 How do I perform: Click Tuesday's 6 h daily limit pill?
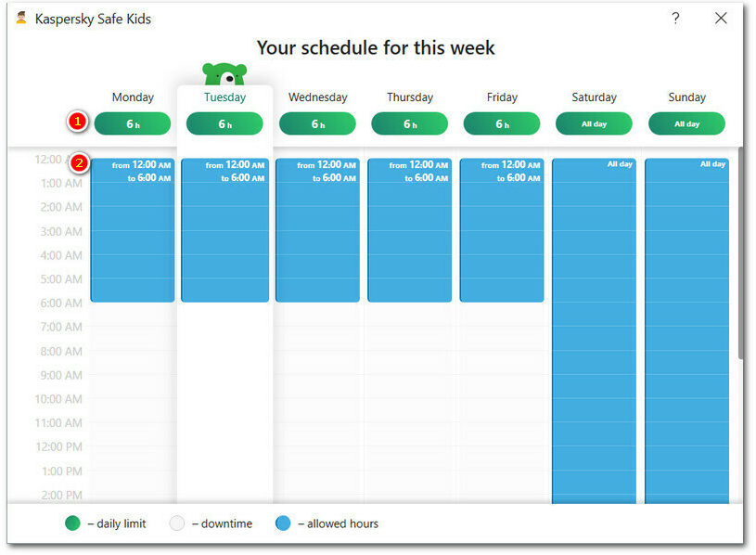224,123
